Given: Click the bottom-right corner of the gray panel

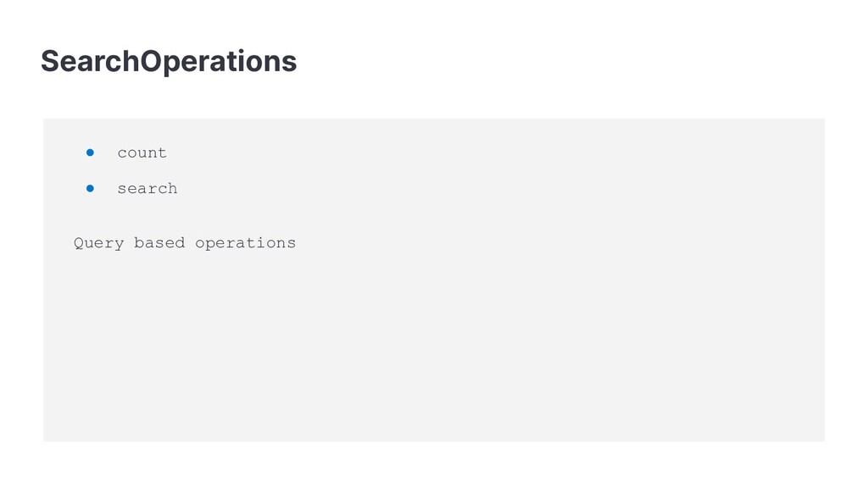Looking at the screenshot, I should point(824,440).
